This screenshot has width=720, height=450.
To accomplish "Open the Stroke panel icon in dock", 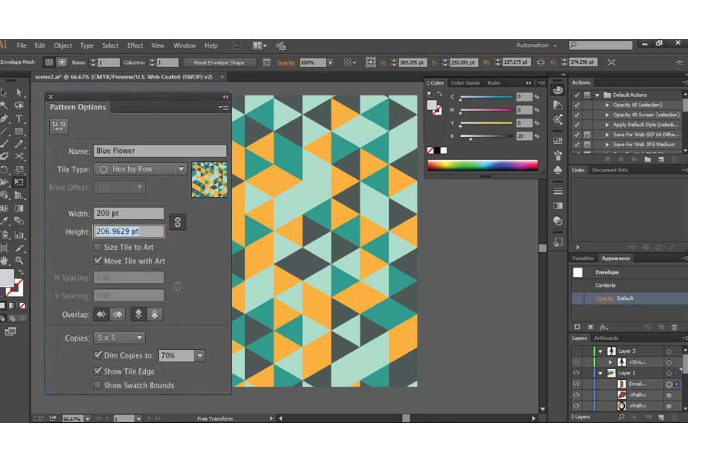I will (558, 191).
